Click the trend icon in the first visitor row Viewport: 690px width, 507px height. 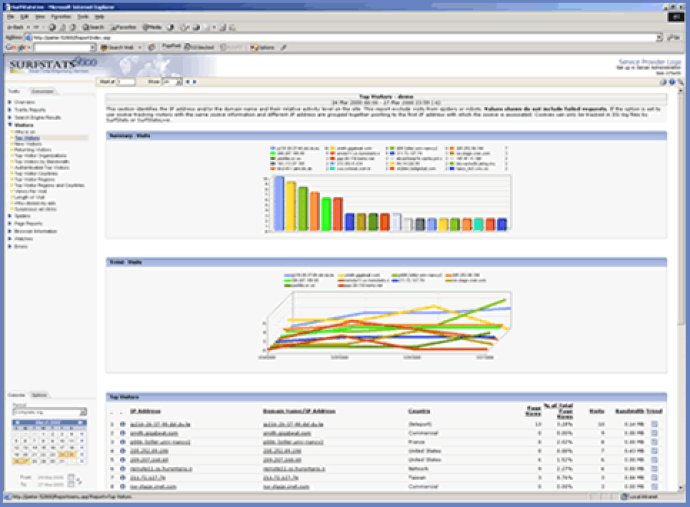[x=654, y=424]
